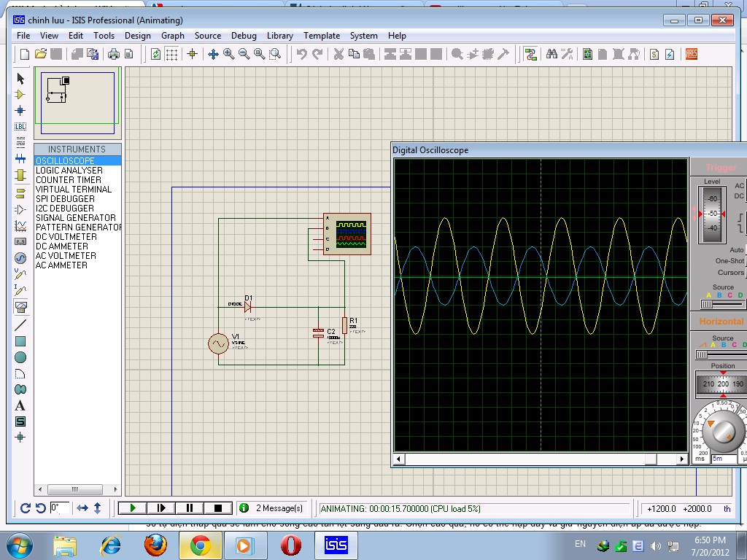Pause the running simulation

[190, 508]
